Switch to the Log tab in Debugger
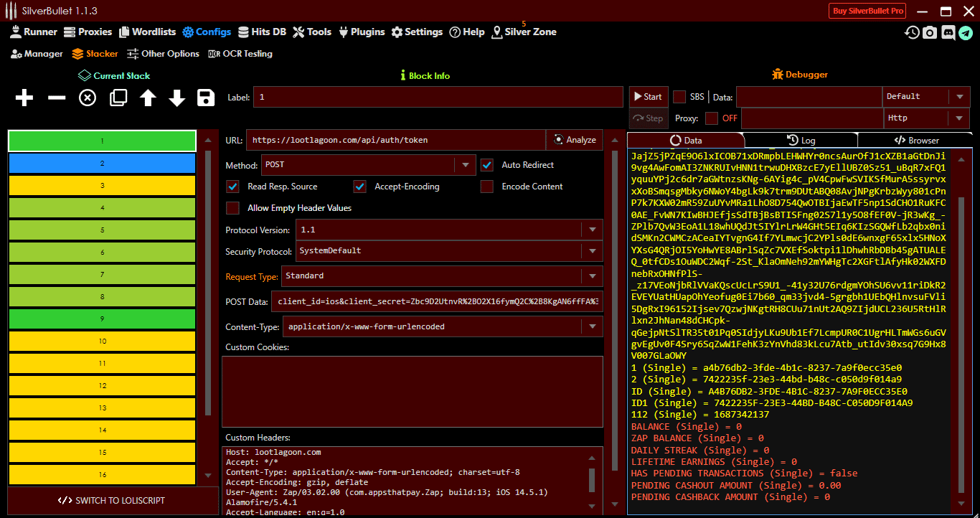 pos(801,139)
